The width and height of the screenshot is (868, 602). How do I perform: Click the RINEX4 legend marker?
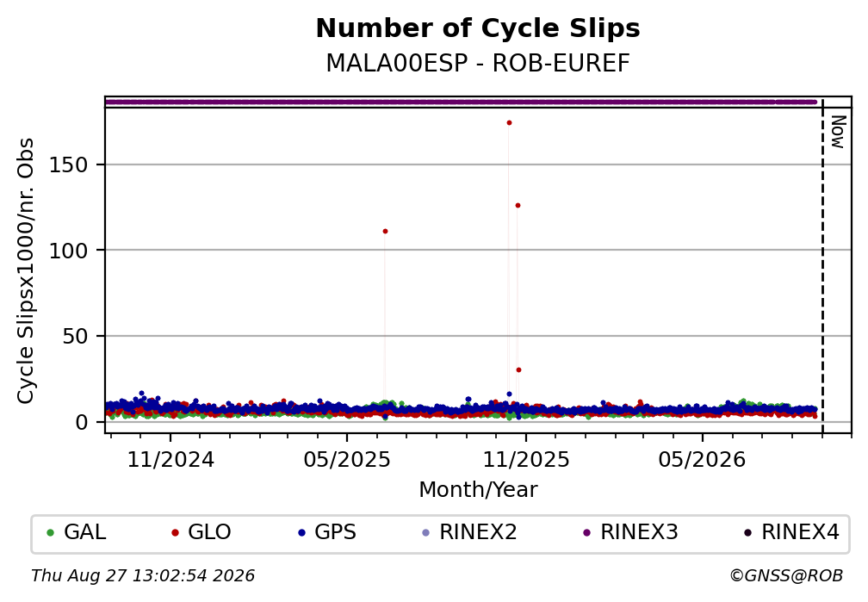coord(747,533)
